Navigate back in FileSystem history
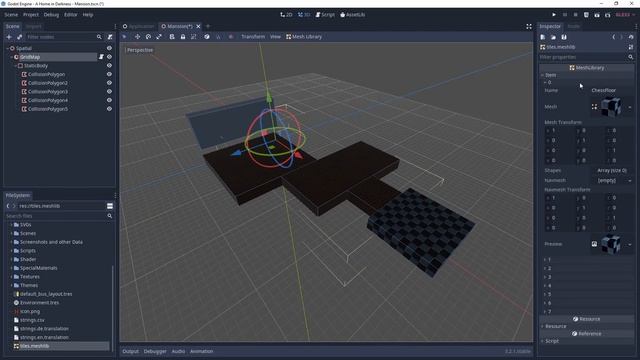Viewport: 640px width, 360px height. (x=8, y=206)
